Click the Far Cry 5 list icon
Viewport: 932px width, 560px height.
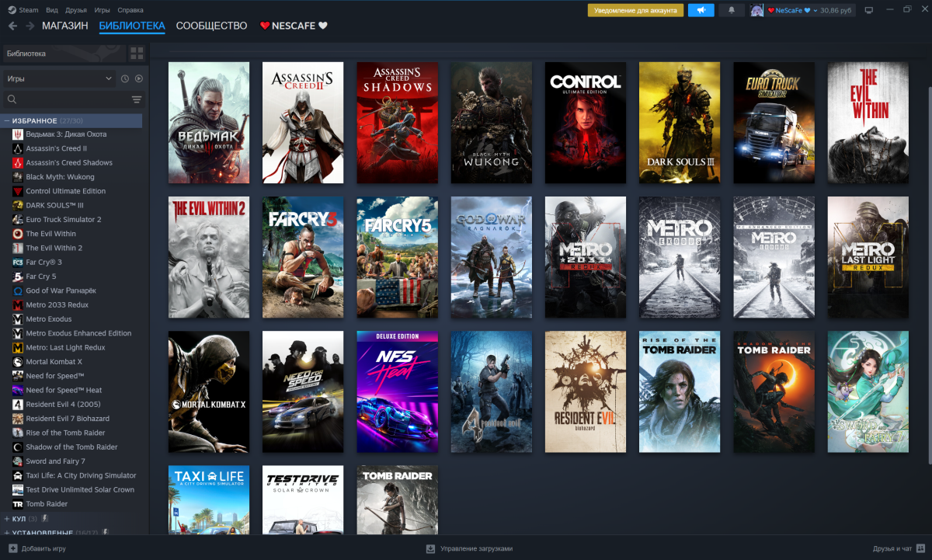tap(18, 277)
